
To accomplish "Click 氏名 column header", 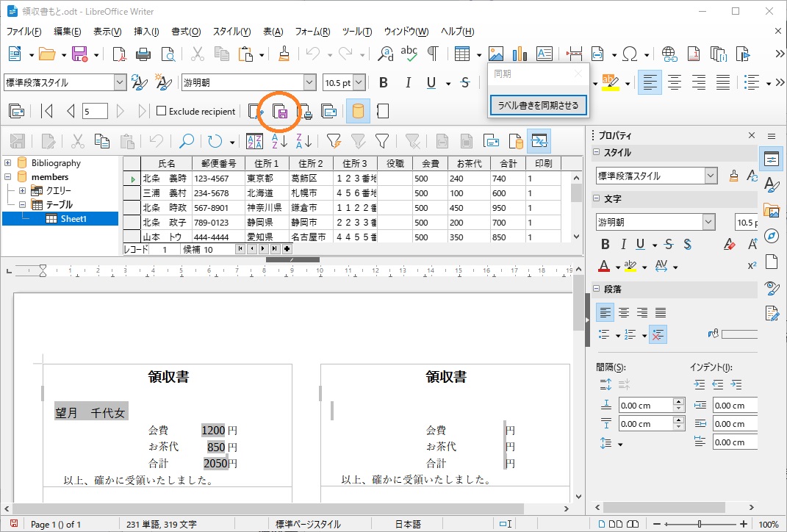I will click(x=167, y=163).
